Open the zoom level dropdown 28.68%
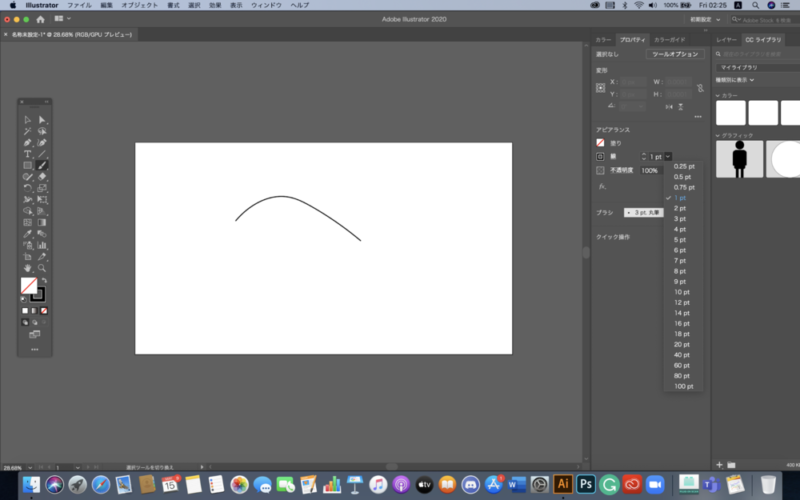Image resolution: width=800 pixels, height=500 pixels. click(x=30, y=467)
